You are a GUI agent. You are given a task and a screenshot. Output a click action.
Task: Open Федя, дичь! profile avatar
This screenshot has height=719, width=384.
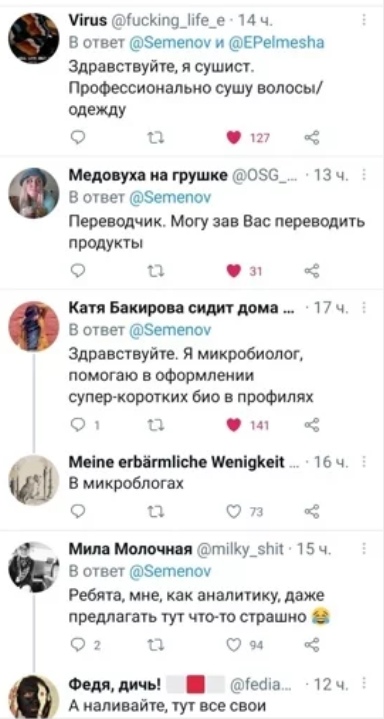(33, 697)
